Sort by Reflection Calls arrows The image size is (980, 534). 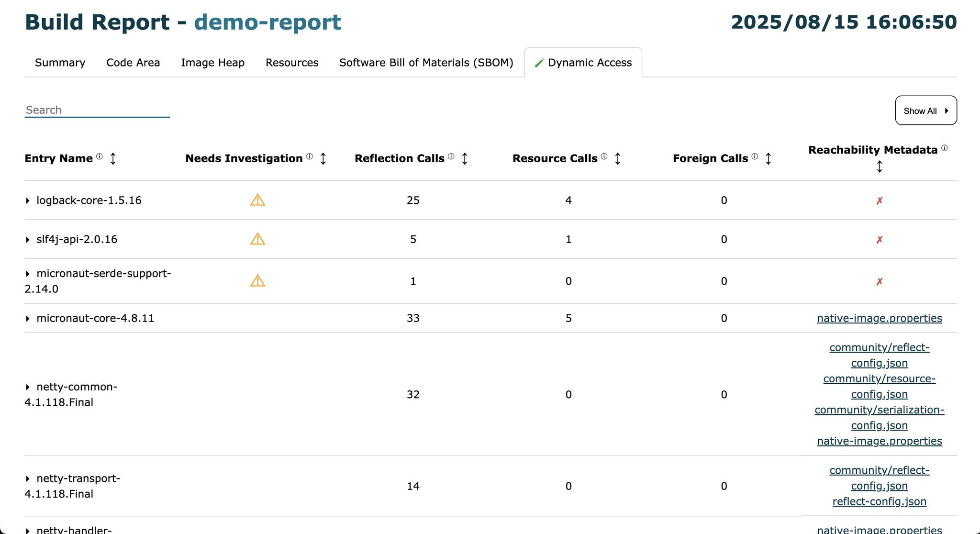(x=465, y=158)
